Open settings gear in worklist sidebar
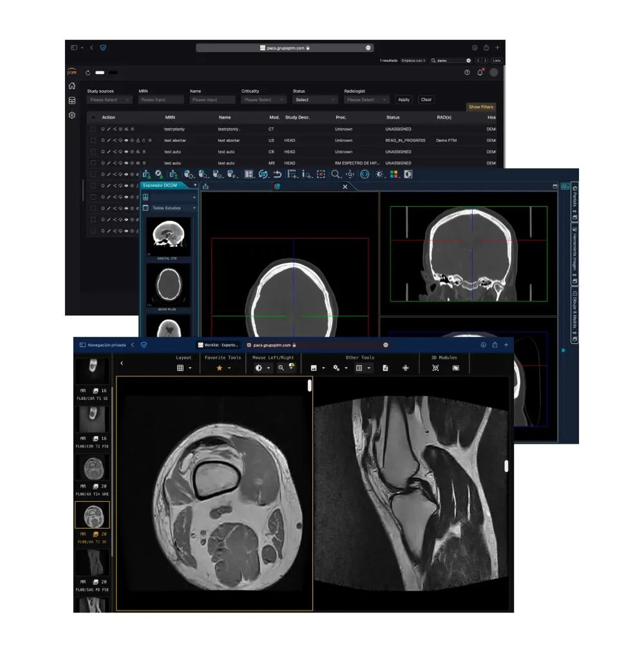This screenshot has width=644, height=653. point(72,115)
